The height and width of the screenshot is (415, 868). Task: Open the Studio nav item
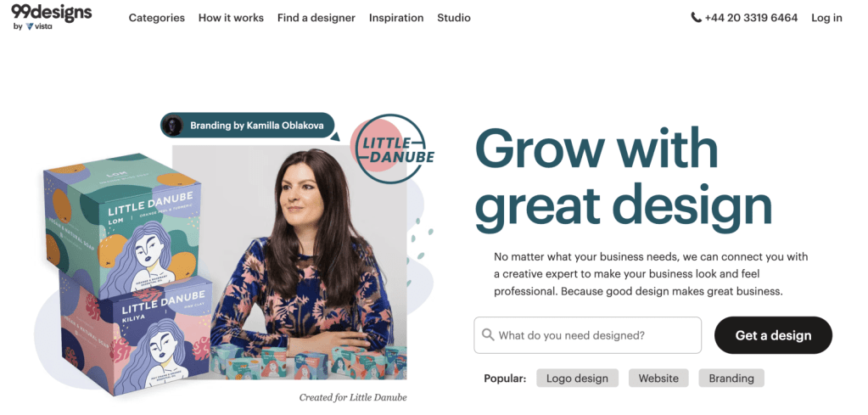454,18
